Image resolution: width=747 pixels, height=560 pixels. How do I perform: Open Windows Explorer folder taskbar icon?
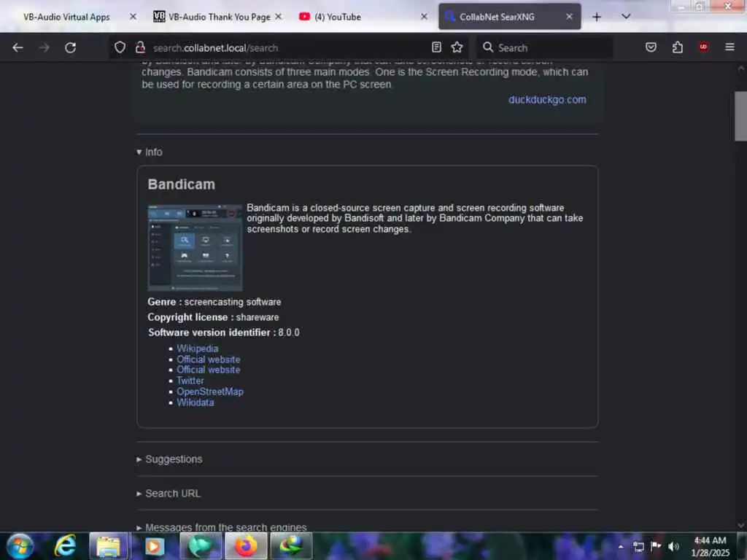click(109, 546)
